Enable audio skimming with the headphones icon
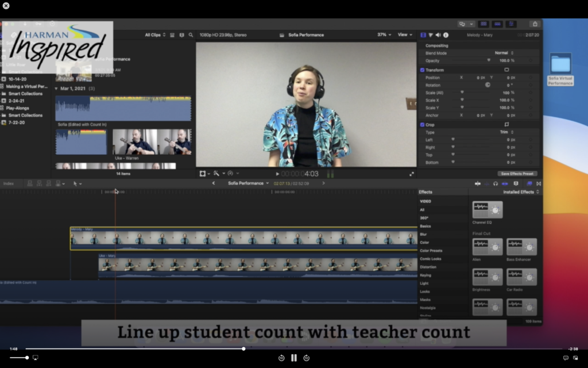This screenshot has height=368, width=588. point(496,183)
